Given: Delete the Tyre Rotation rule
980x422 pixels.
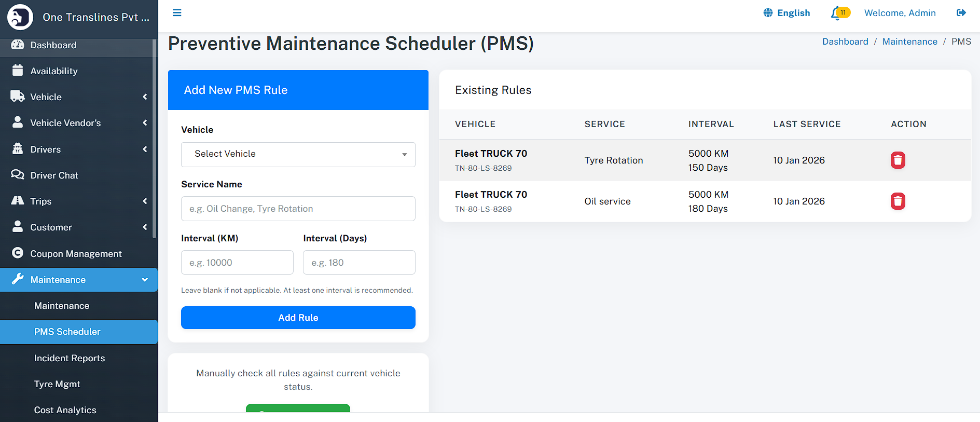Looking at the screenshot, I should [898, 160].
